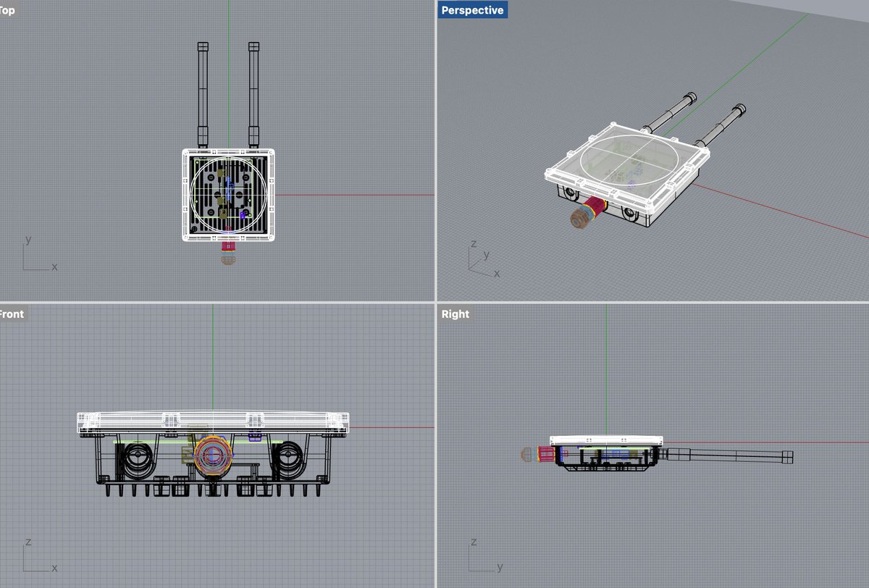Select the Front viewport label

point(12,314)
